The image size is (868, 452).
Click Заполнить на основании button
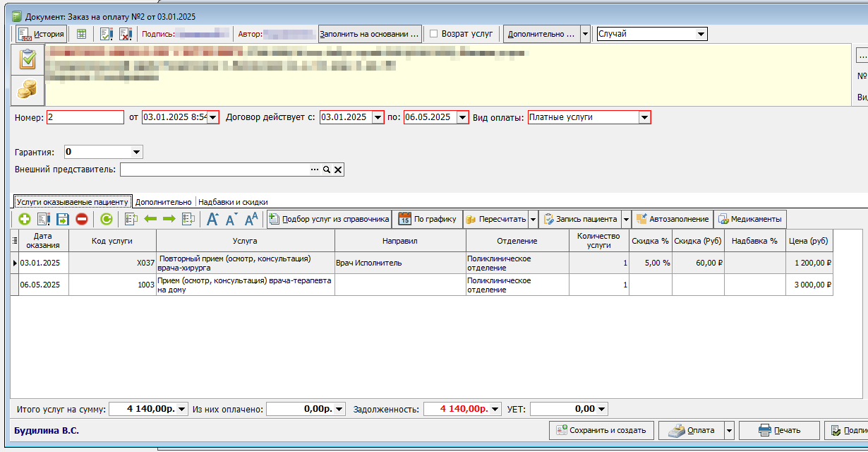pyautogui.click(x=370, y=34)
